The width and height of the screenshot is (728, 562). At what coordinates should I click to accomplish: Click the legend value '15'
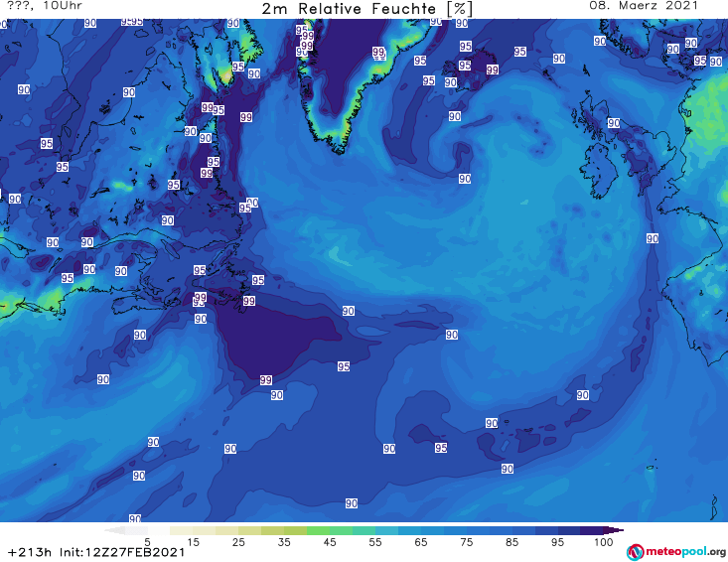(x=193, y=542)
